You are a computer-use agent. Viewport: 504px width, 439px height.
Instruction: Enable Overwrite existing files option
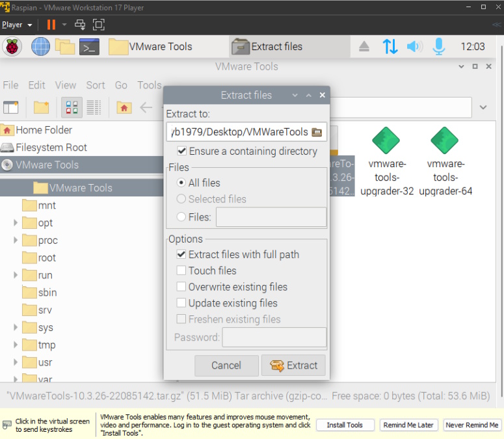(181, 287)
